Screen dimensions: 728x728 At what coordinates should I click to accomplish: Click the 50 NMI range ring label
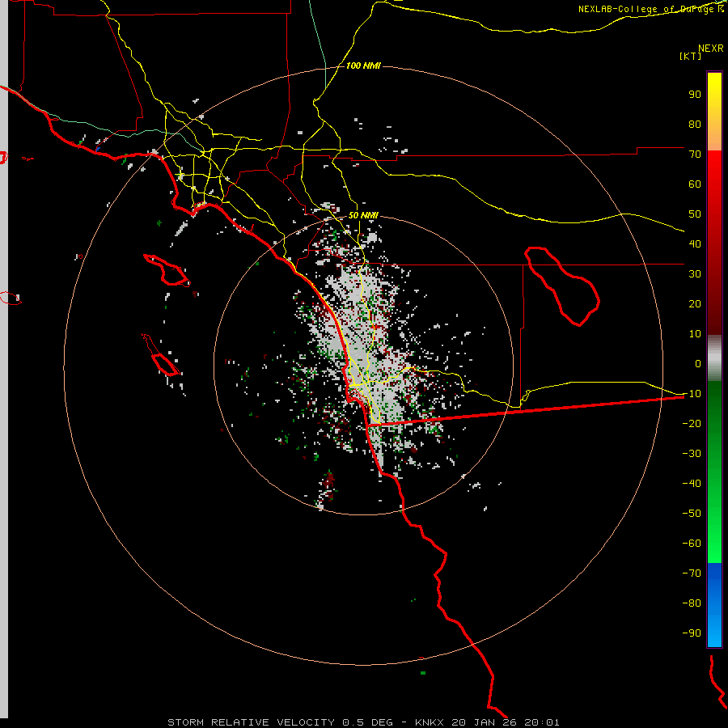363,215
